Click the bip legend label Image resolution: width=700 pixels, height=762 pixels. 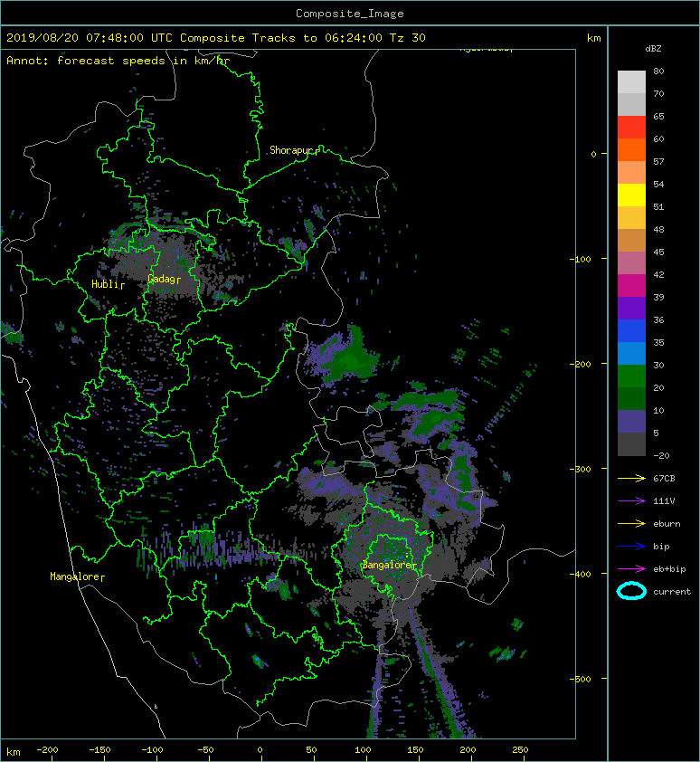[661, 547]
